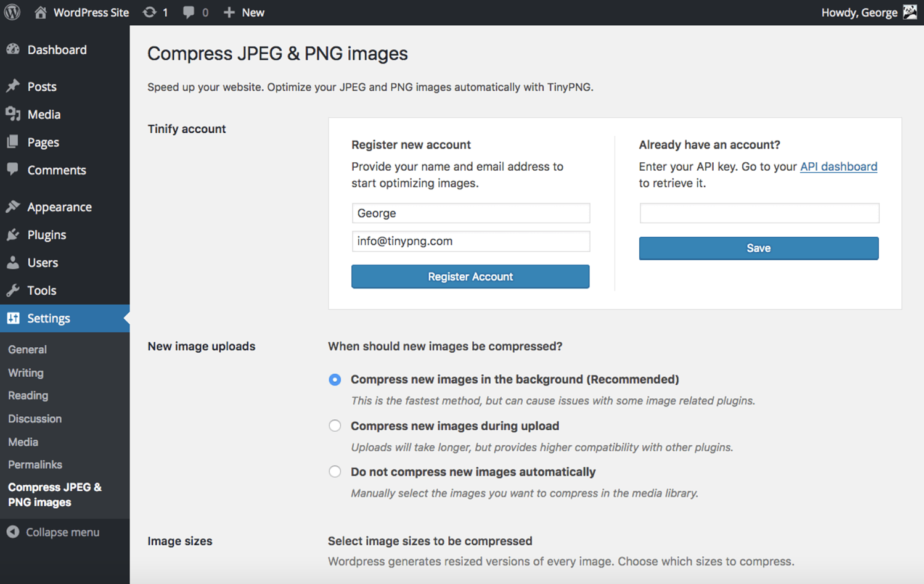Click the WordPress logo icon
Image resolution: width=924 pixels, height=584 pixels.
12,12
